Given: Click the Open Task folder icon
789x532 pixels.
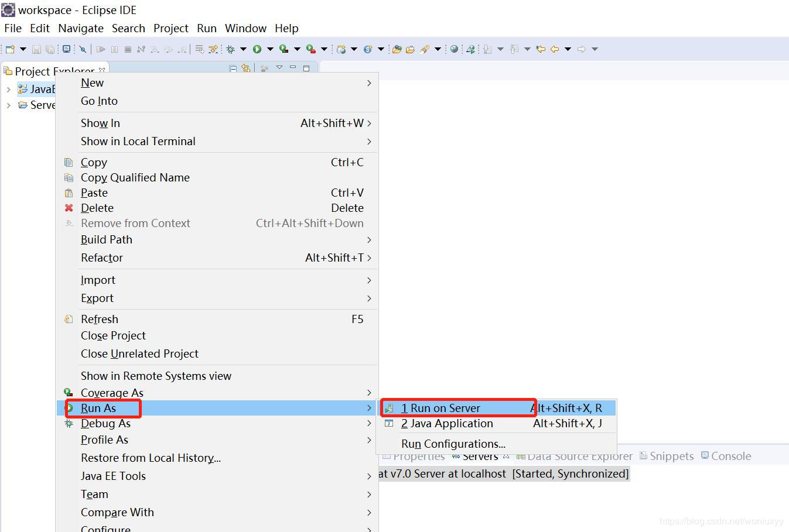Looking at the screenshot, I should coord(410,49).
